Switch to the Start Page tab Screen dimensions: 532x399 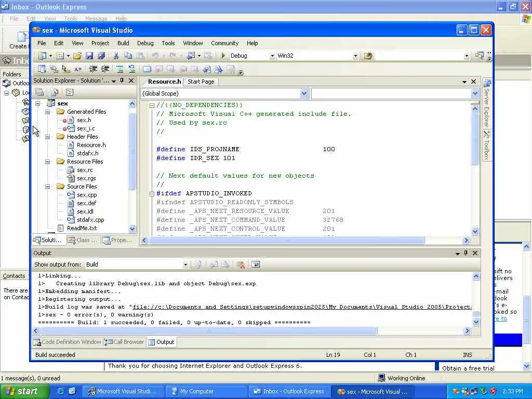tap(201, 82)
